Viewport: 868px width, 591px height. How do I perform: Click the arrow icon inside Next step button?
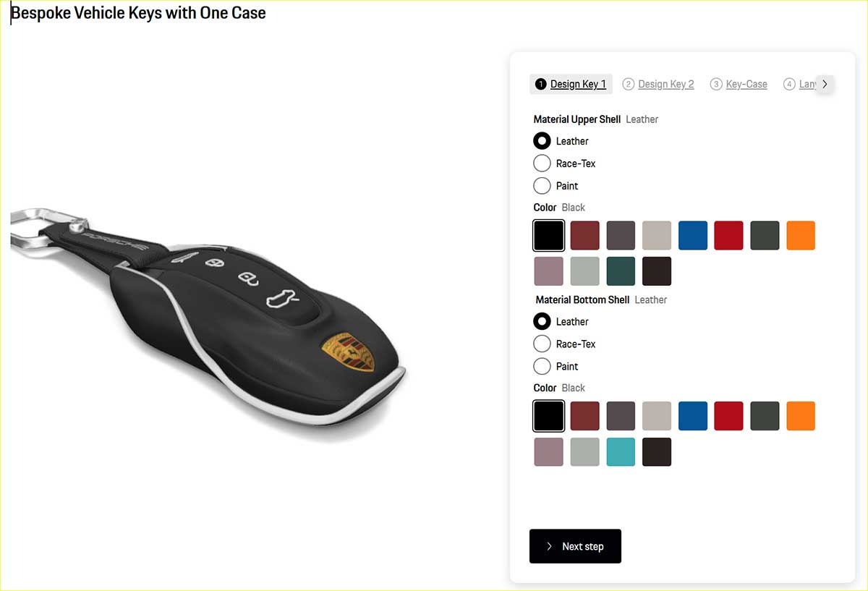550,546
